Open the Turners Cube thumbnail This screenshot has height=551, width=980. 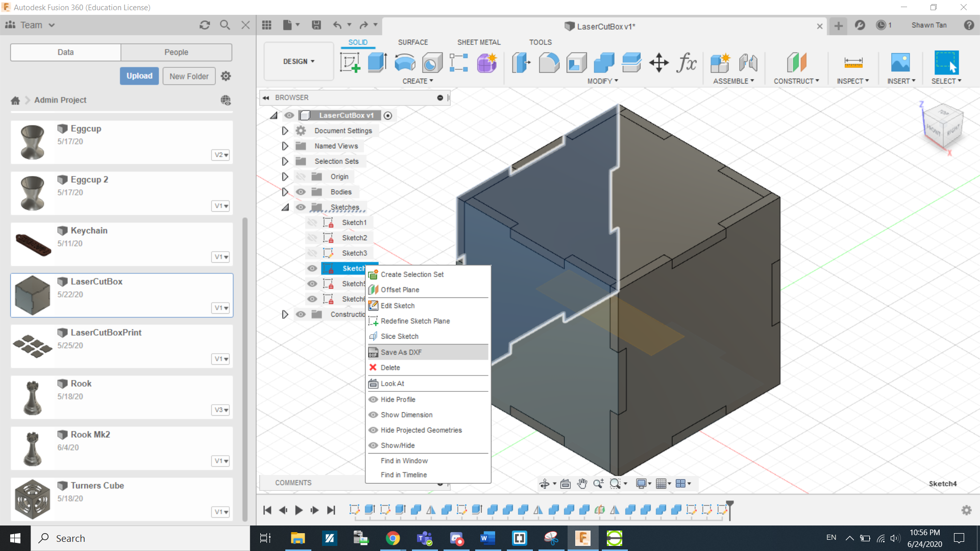[33, 498]
